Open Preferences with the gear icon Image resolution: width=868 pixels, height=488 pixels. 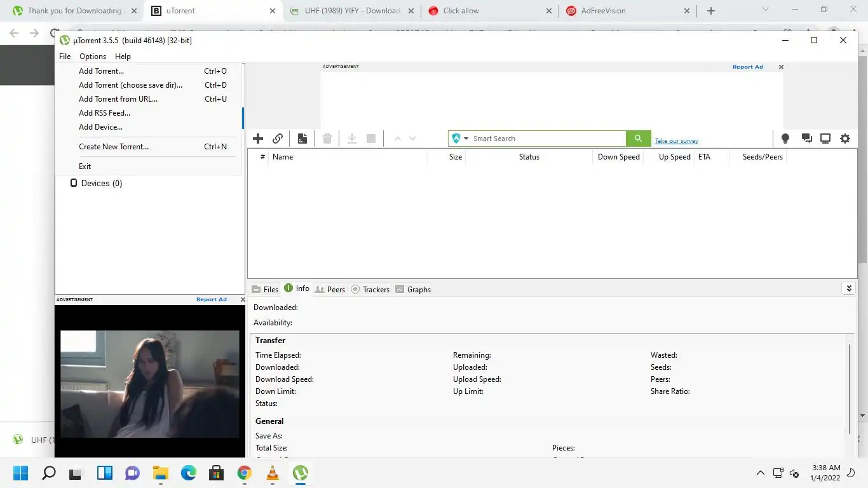pos(845,139)
